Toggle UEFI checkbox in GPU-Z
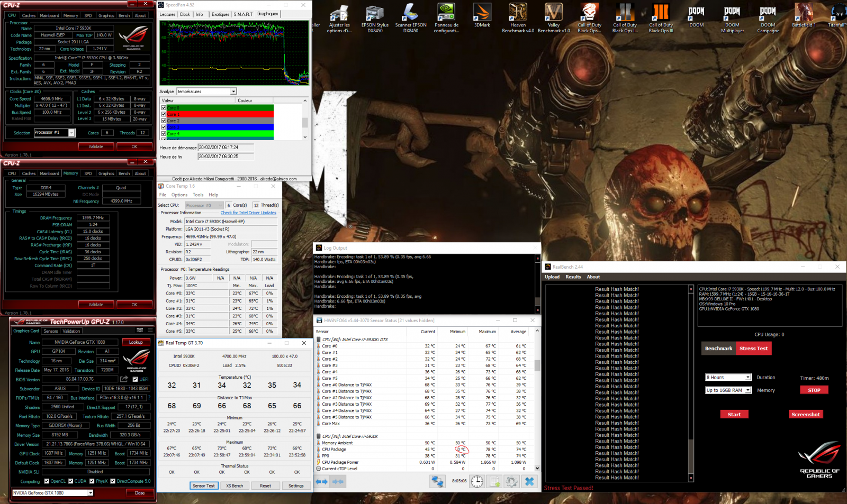This screenshot has height=504, width=847. 135,379
